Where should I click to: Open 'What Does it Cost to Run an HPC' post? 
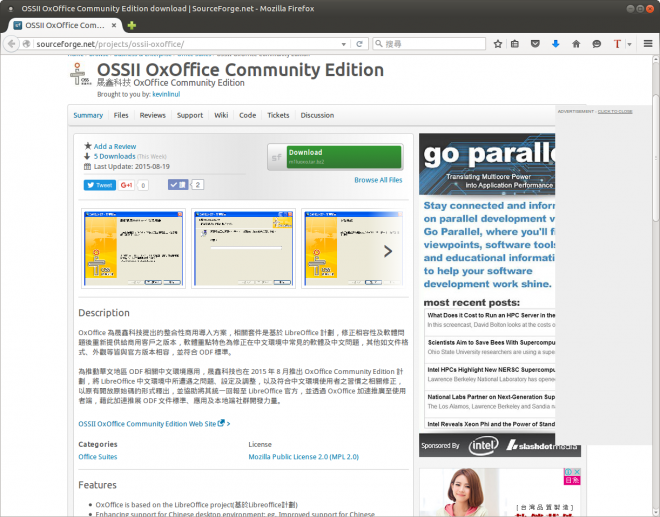point(491,315)
